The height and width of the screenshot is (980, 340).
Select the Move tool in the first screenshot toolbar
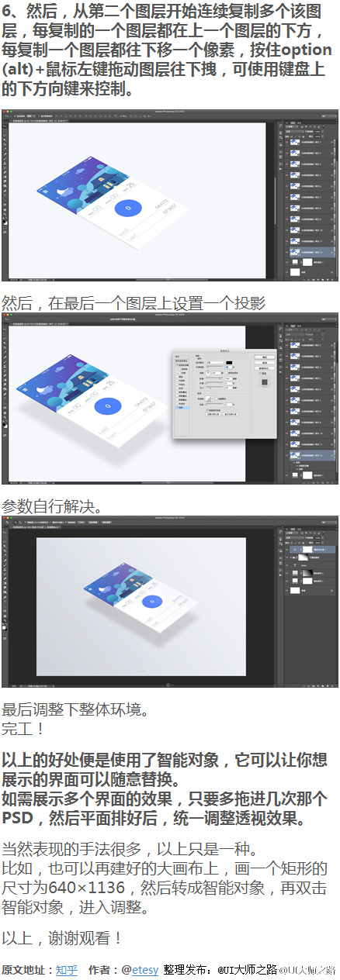click(x=5, y=128)
